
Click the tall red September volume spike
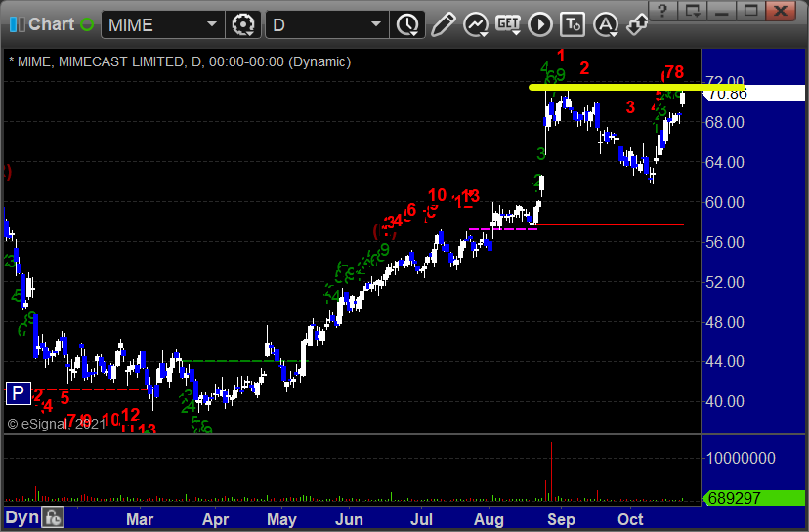click(551, 471)
